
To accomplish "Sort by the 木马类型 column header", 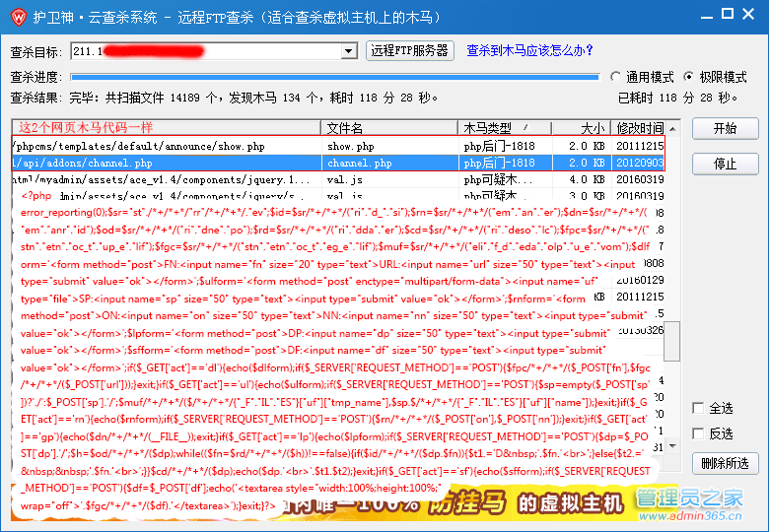I will (x=505, y=128).
